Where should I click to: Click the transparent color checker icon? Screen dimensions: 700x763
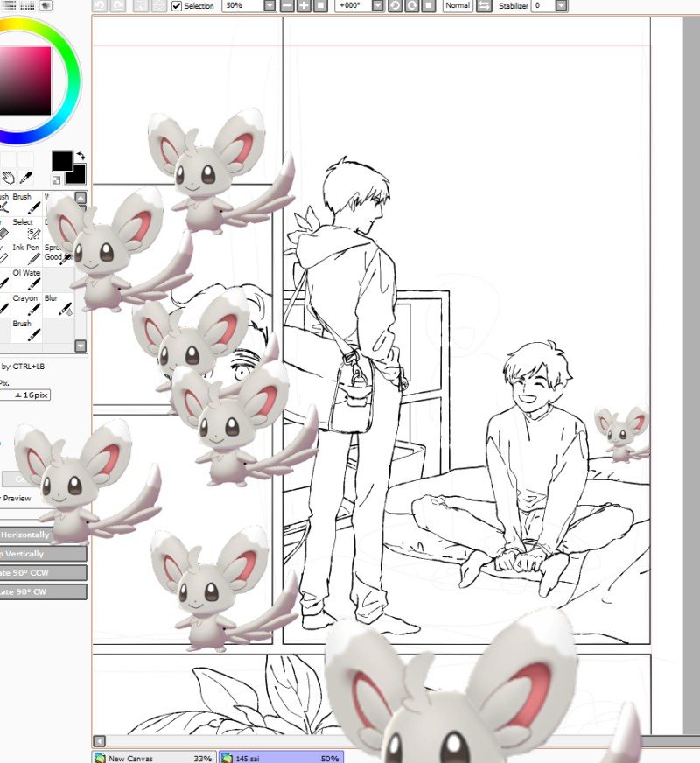[x=56, y=180]
